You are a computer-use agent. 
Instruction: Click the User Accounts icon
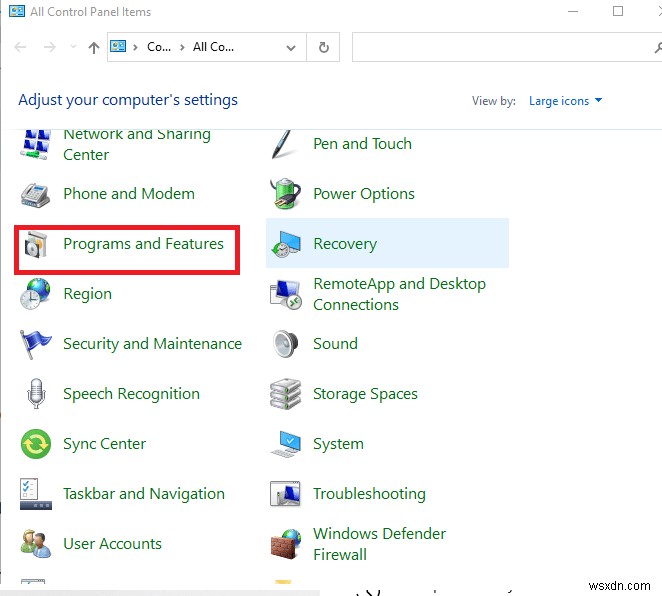pos(36,544)
